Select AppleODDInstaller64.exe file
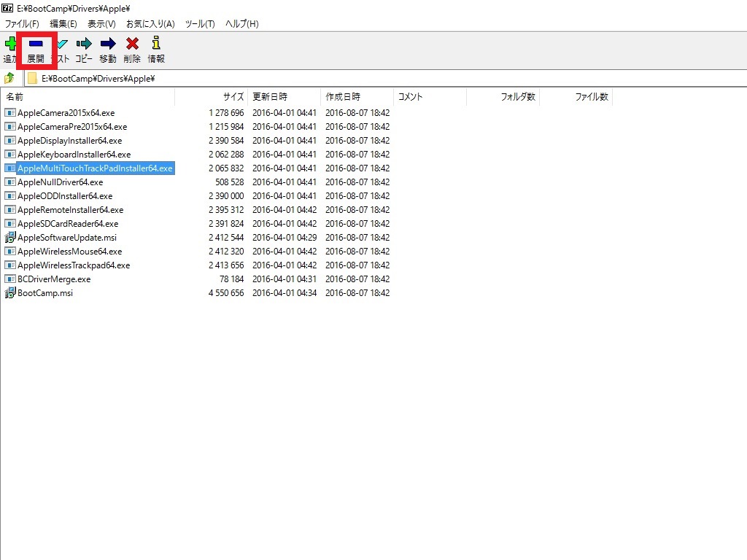The height and width of the screenshot is (560, 747). (x=65, y=195)
